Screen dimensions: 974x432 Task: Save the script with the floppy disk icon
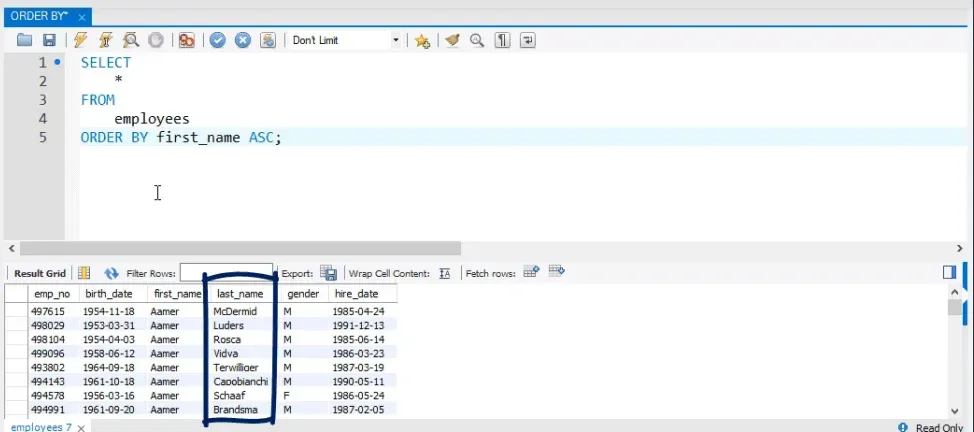[49, 40]
